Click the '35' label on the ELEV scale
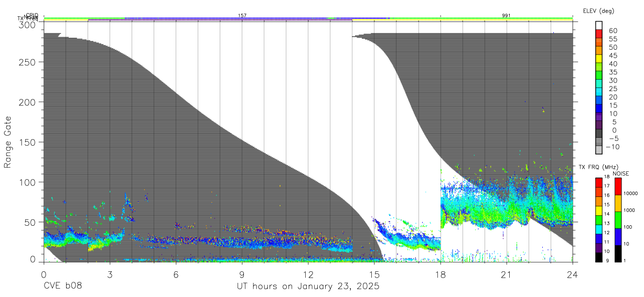Image resolution: width=644 pixels, height=297 pixels. click(613, 72)
